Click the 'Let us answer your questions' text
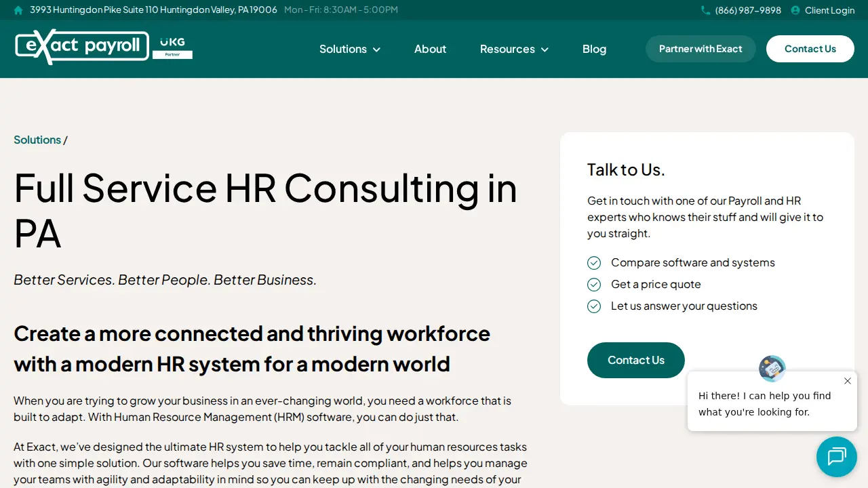This screenshot has width=868, height=488. pyautogui.click(x=684, y=306)
